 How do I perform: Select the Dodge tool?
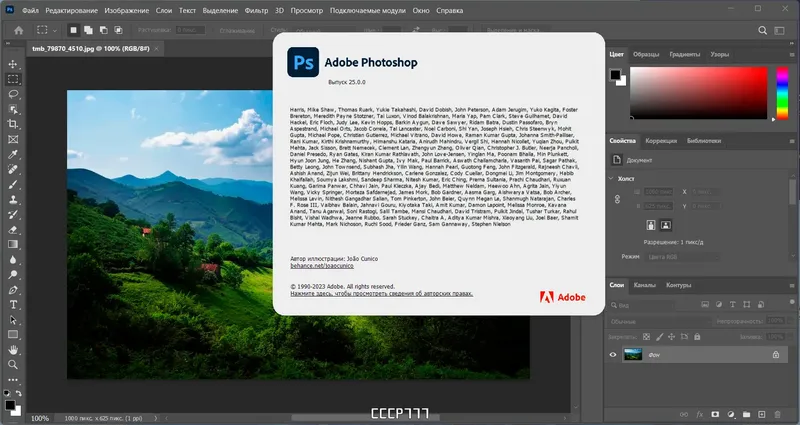coord(13,274)
